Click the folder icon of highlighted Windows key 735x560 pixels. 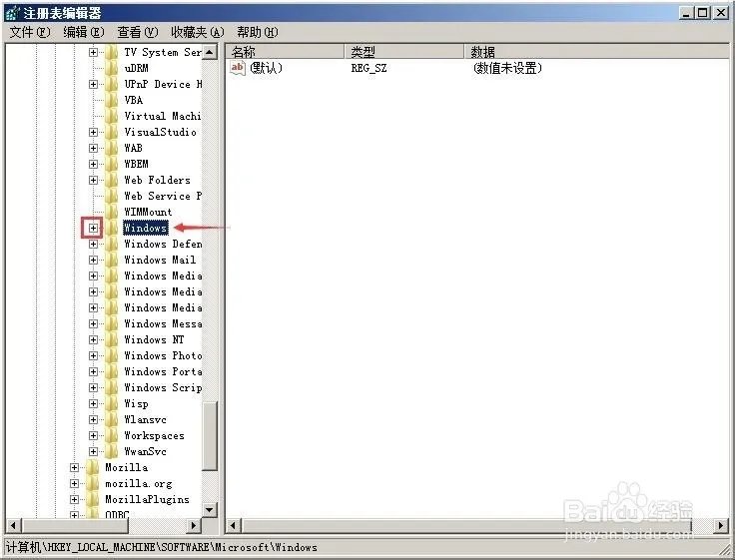112,228
